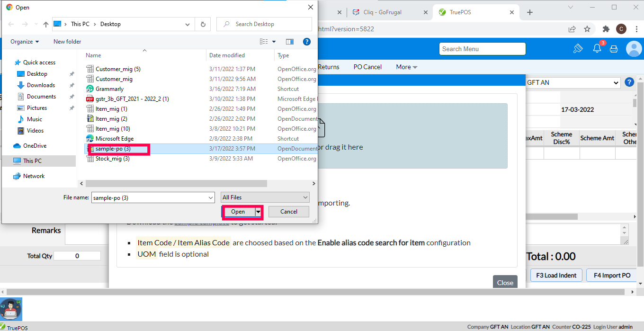Screen dimensions: 644x331
Task: Click the Search Menu field in TruePOS
Action: (483, 49)
